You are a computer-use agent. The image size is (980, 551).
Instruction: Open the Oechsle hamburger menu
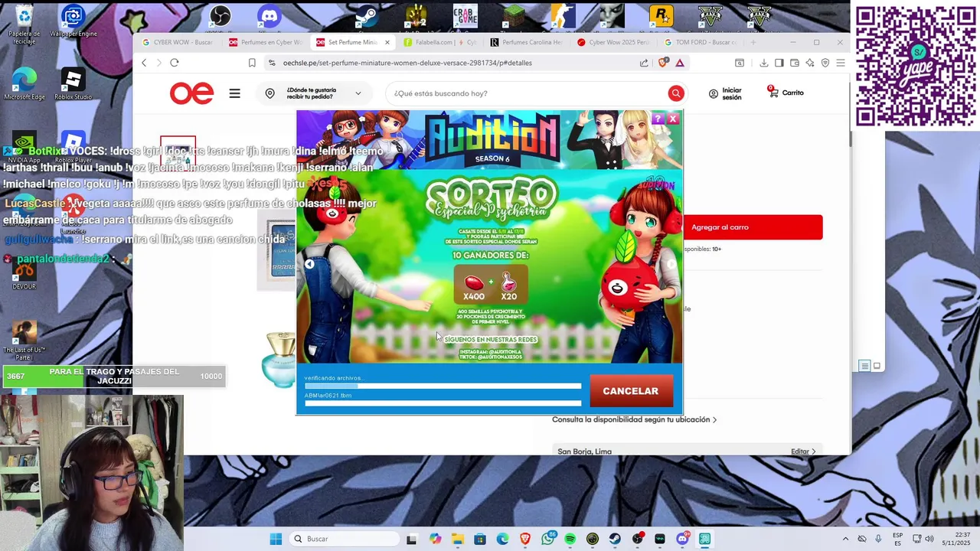[234, 93]
